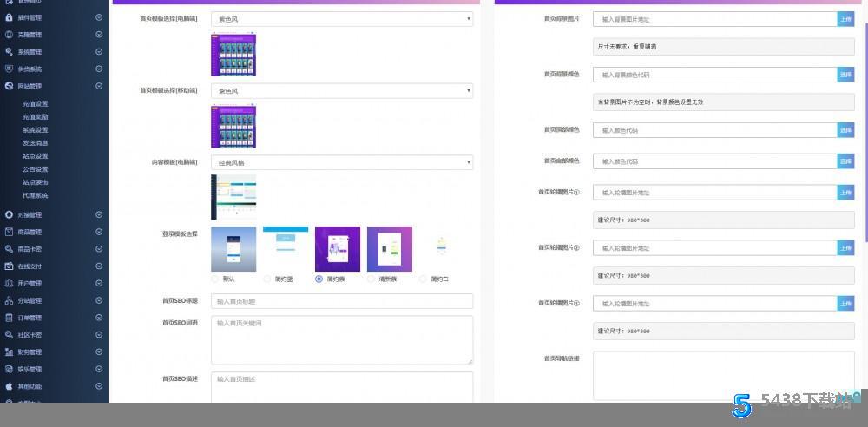
Task: Click the gear icon for 系统管理
Action: point(9,52)
